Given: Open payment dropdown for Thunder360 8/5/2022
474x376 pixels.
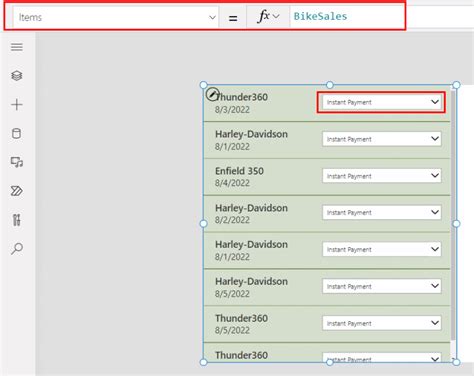Looking at the screenshot, I should coord(382,323).
